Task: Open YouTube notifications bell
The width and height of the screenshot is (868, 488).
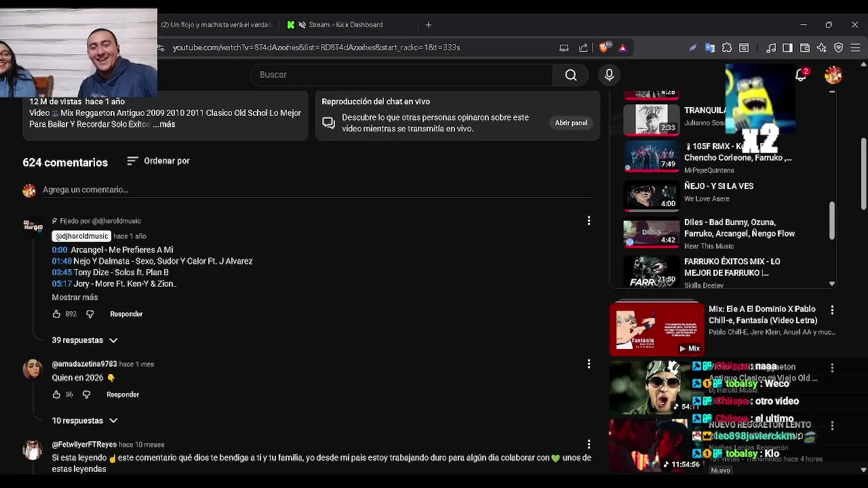Action: pos(801,75)
